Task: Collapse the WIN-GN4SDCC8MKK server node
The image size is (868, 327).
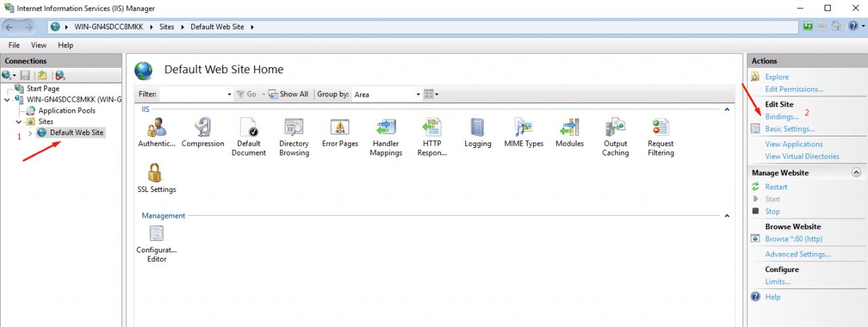Action: [7, 100]
